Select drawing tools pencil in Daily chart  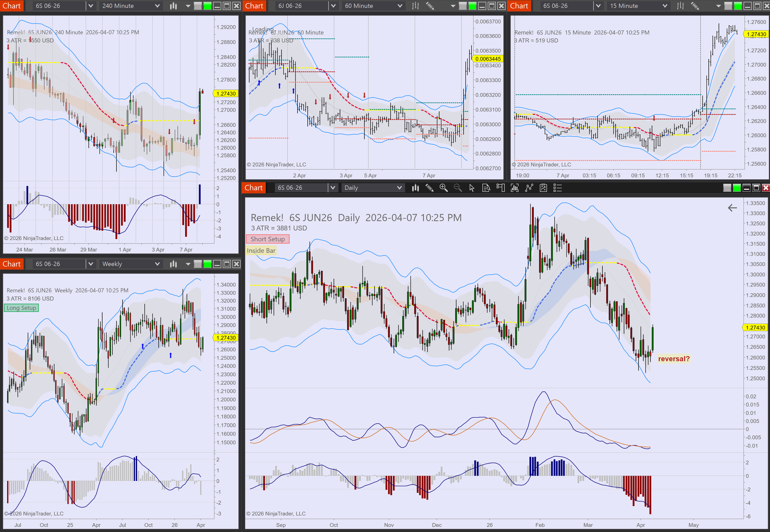tap(429, 188)
